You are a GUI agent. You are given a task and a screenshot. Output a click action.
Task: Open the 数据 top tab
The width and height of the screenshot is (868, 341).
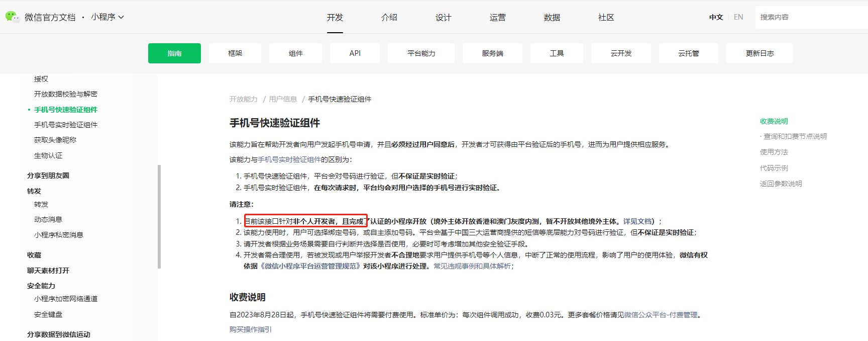pyautogui.click(x=552, y=17)
